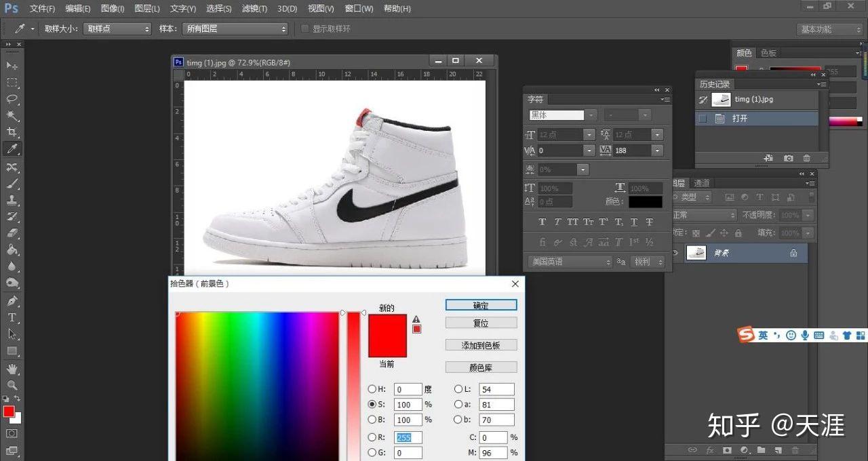The width and height of the screenshot is (868, 461).
Task: Activate the Horizontal Type tool
Action: [x=12, y=317]
